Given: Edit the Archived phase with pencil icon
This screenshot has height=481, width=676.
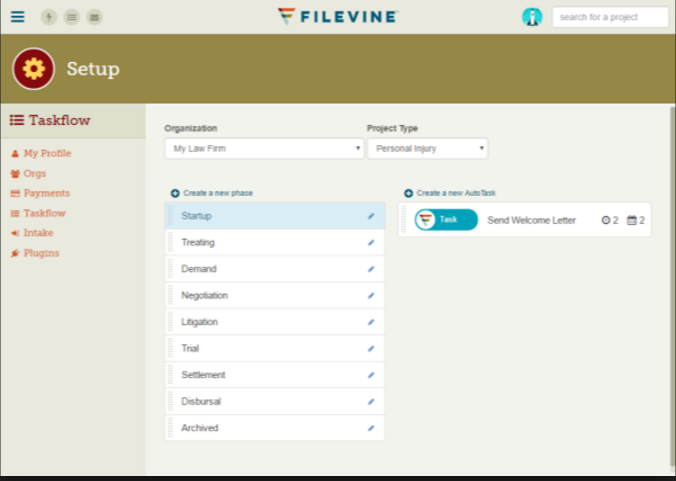Looking at the screenshot, I should (371, 428).
